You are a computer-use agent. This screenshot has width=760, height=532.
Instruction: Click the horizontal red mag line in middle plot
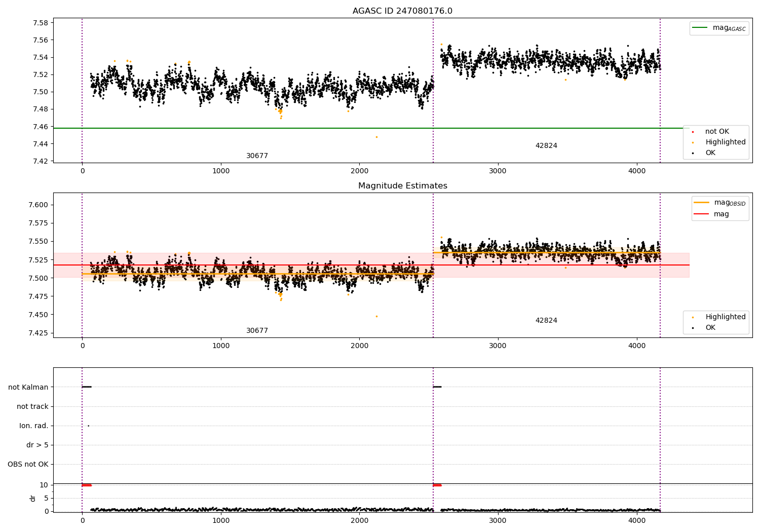coord(371,265)
